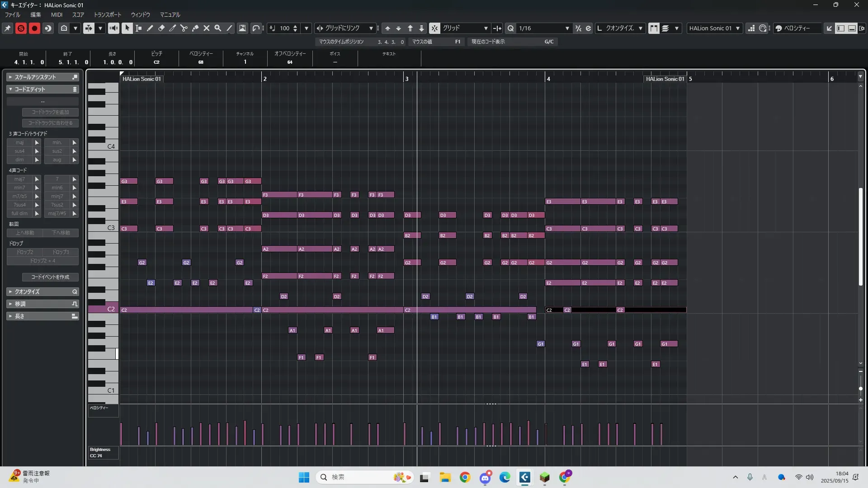Click the maj7 chord button
The width and height of the screenshot is (868, 488).
(19, 179)
